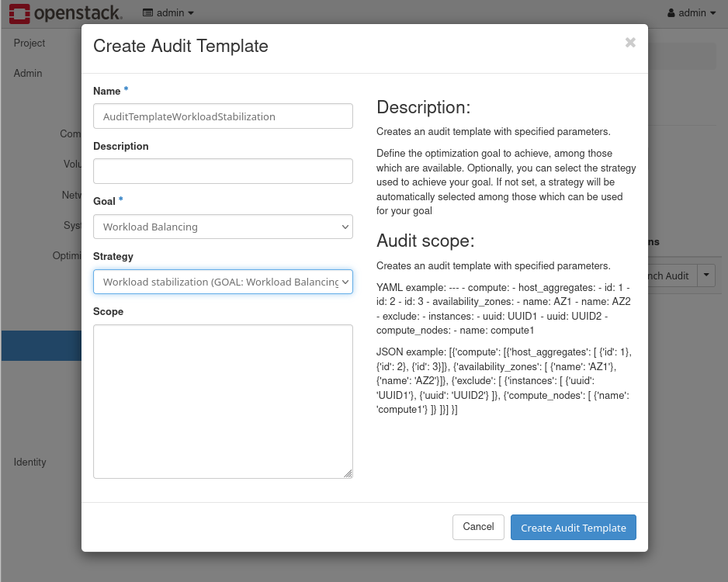Click the Description input field

click(x=223, y=171)
